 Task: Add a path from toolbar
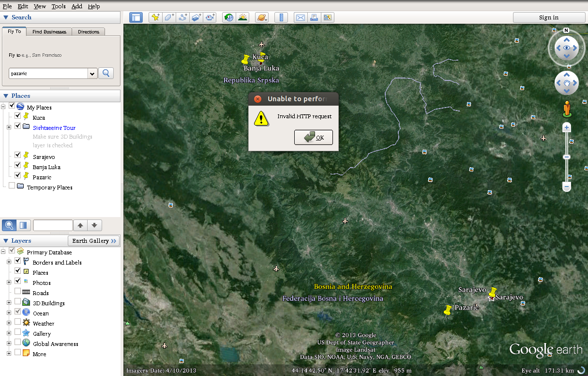point(183,17)
